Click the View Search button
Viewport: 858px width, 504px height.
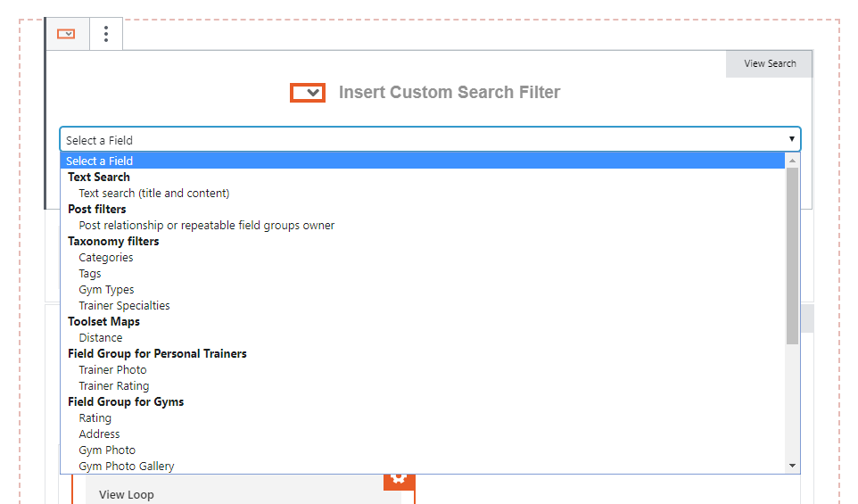point(769,63)
